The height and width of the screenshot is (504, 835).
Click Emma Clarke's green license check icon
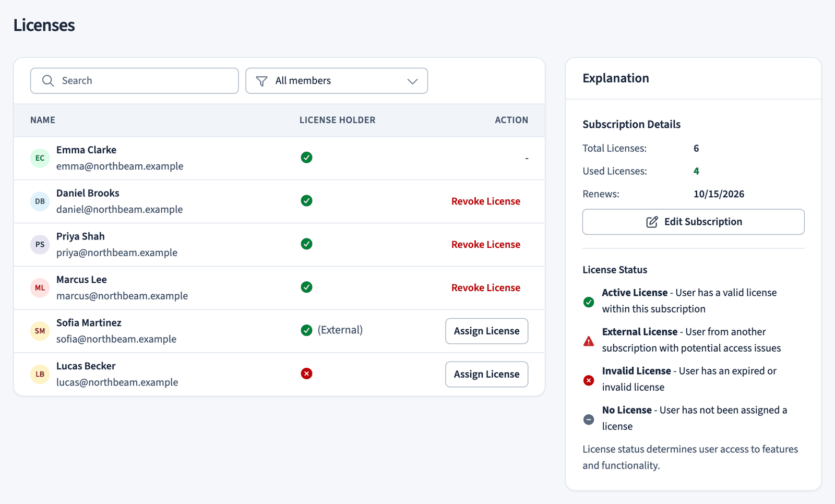[x=307, y=158]
